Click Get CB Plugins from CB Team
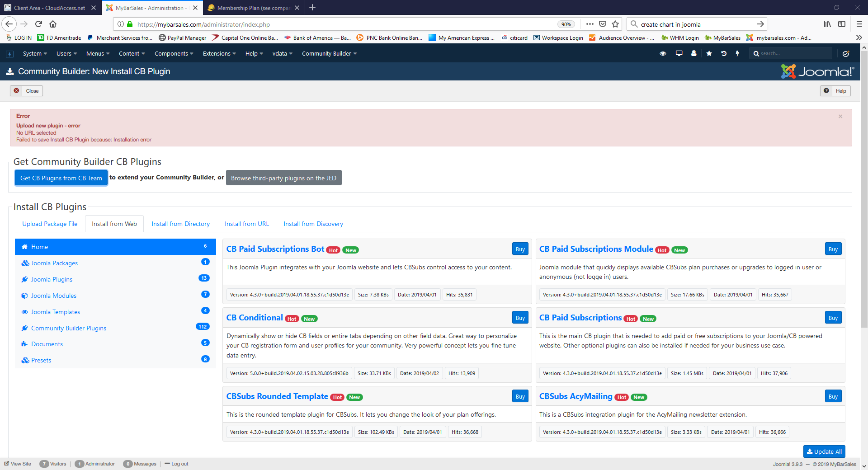The height and width of the screenshot is (470, 868). [x=61, y=178]
